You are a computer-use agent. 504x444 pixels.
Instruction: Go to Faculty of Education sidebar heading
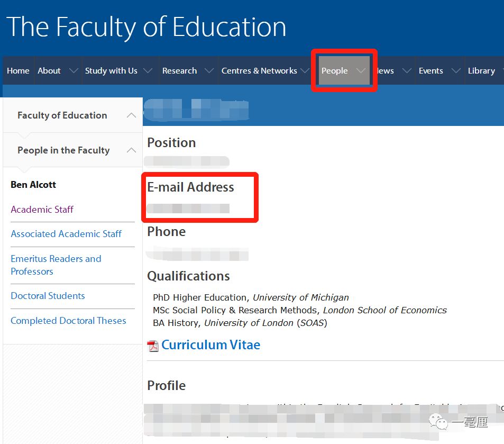pyautogui.click(x=62, y=115)
